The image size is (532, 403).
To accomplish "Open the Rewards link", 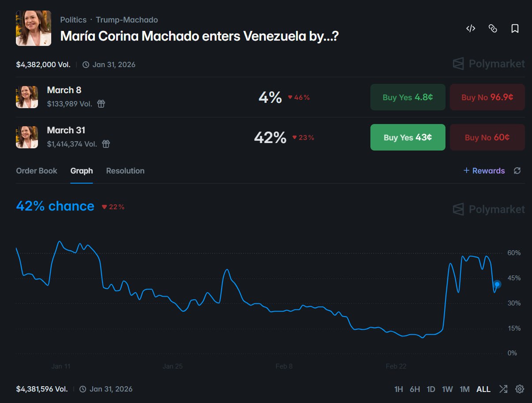I will click(484, 171).
